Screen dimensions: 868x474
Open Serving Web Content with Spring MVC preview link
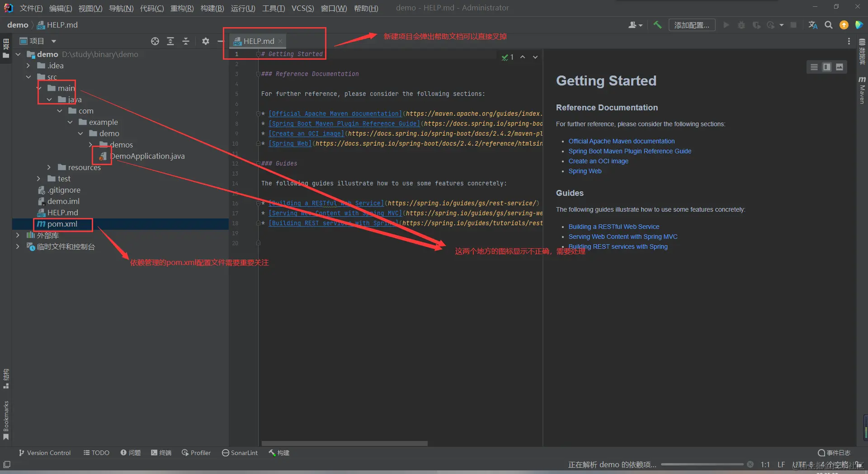(623, 237)
